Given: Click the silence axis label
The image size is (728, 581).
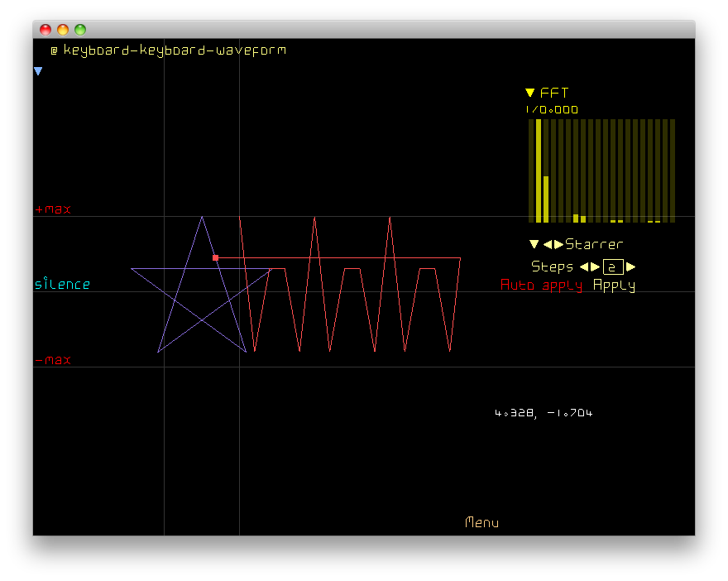Looking at the screenshot, I should pos(62,285).
